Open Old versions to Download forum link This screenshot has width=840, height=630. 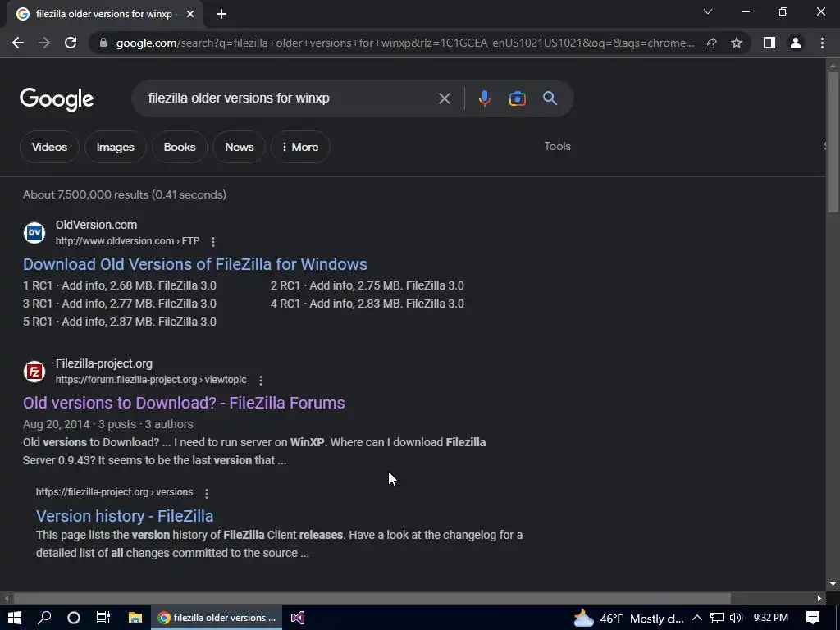tap(184, 403)
